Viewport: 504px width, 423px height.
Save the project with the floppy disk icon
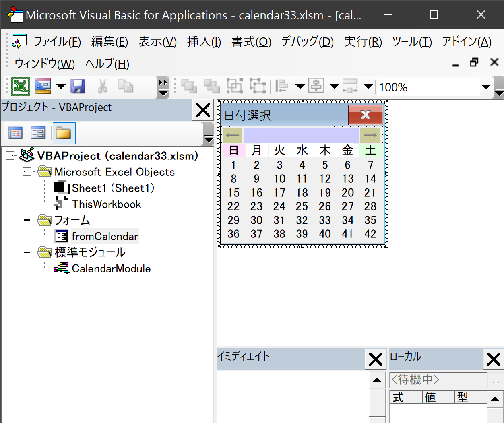pos(78,86)
